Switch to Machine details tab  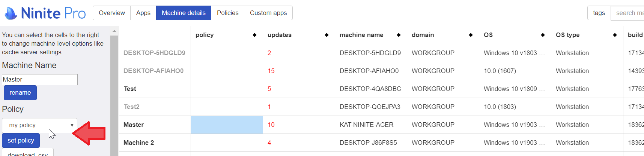[184, 13]
